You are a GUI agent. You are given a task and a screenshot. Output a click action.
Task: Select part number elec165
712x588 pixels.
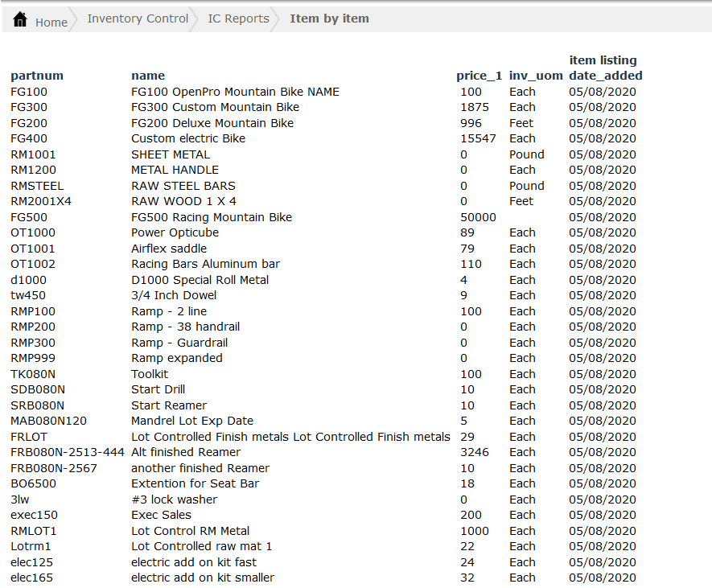point(32,578)
